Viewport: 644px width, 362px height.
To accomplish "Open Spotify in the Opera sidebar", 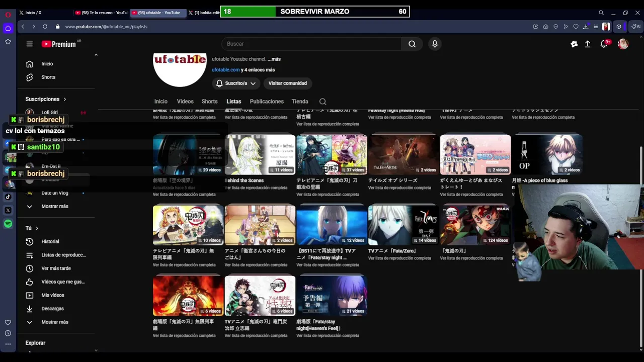I will click(8, 224).
